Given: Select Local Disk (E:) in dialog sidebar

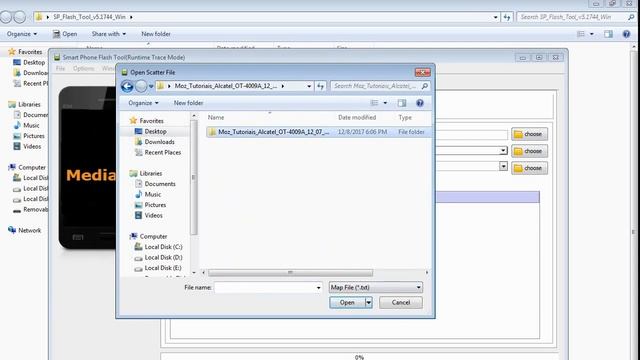Looking at the screenshot, I should coord(163,268).
